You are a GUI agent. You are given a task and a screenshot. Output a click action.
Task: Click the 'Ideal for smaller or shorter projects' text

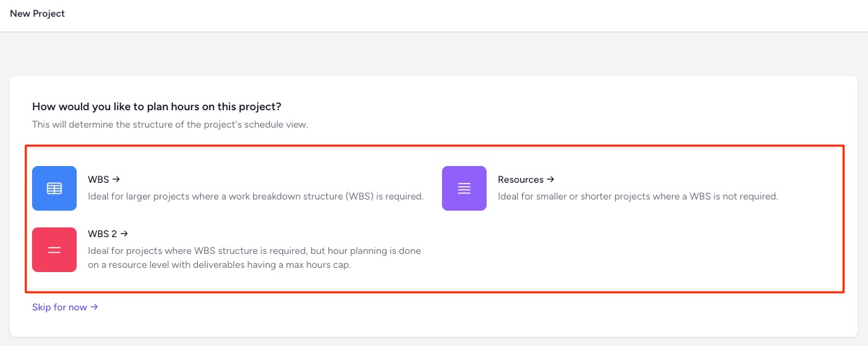(637, 197)
